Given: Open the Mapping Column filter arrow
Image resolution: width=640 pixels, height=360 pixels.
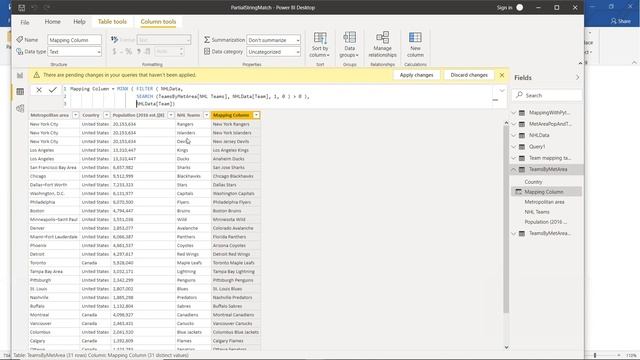Looking at the screenshot, I should (256, 115).
